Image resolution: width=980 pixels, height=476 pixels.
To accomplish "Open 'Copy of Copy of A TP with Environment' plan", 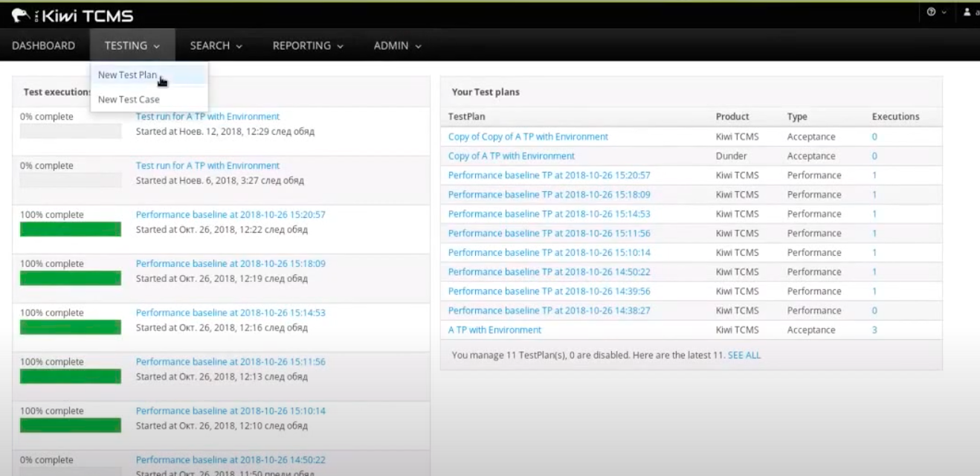I will click(x=528, y=137).
